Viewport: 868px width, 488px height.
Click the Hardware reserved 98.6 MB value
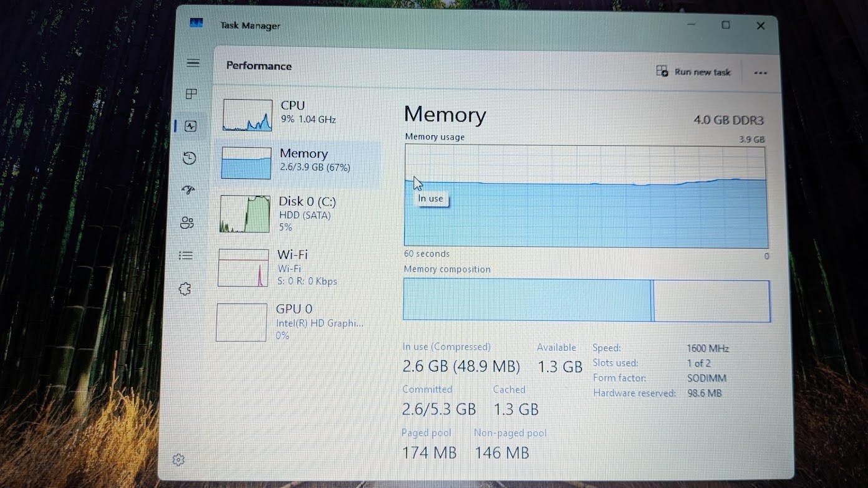(704, 393)
